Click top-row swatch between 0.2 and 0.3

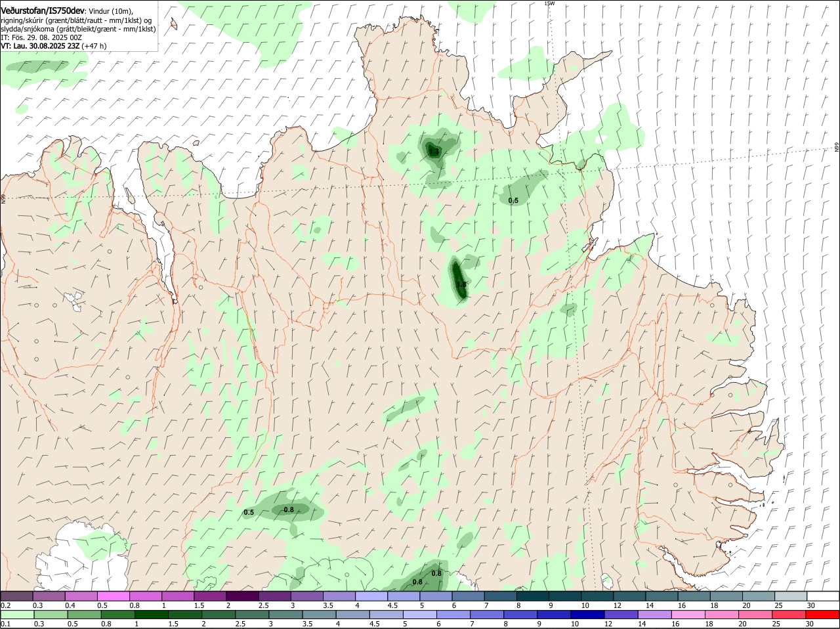pos(16,596)
